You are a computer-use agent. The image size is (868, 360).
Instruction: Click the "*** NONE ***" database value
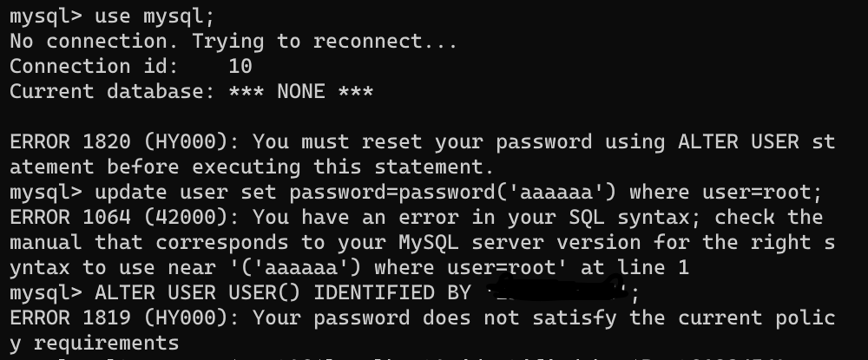[x=301, y=91]
